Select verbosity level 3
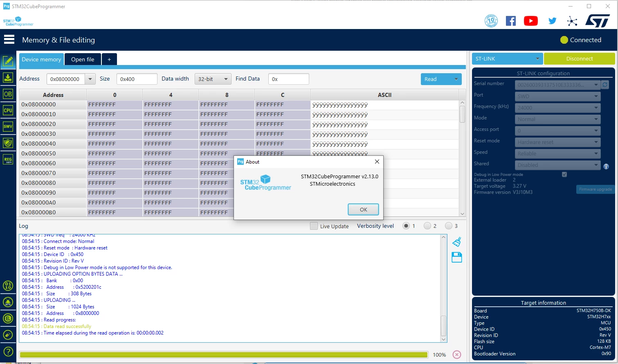 (x=449, y=226)
